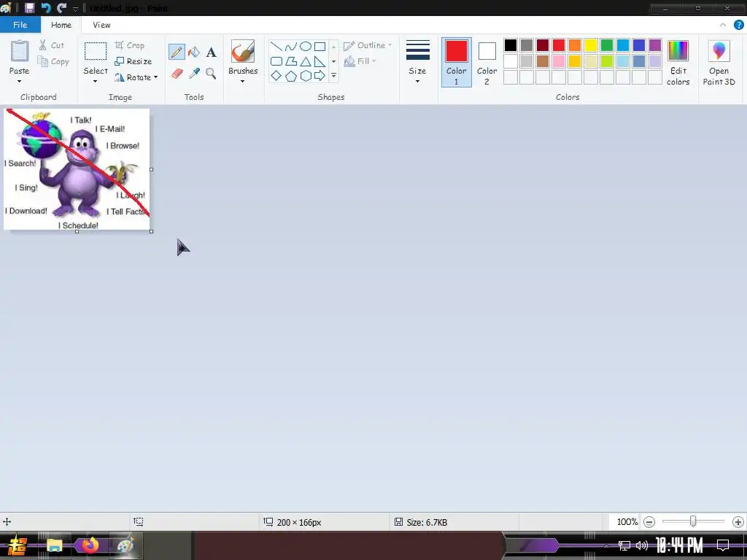Choose the Pentagon shape
This screenshot has width=747, height=560.
(x=290, y=76)
